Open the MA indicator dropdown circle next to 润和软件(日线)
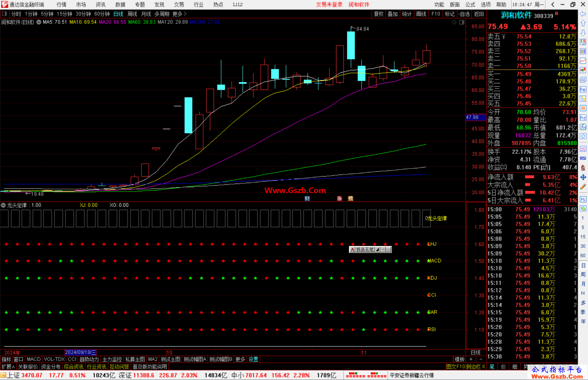588x380 pixels. click(x=39, y=22)
